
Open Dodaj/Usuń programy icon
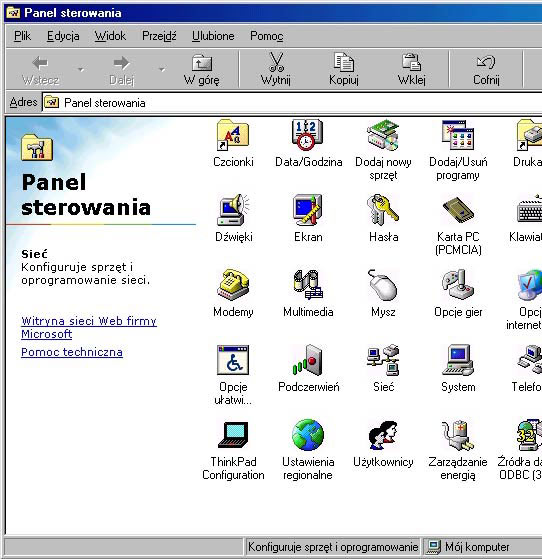click(x=458, y=135)
